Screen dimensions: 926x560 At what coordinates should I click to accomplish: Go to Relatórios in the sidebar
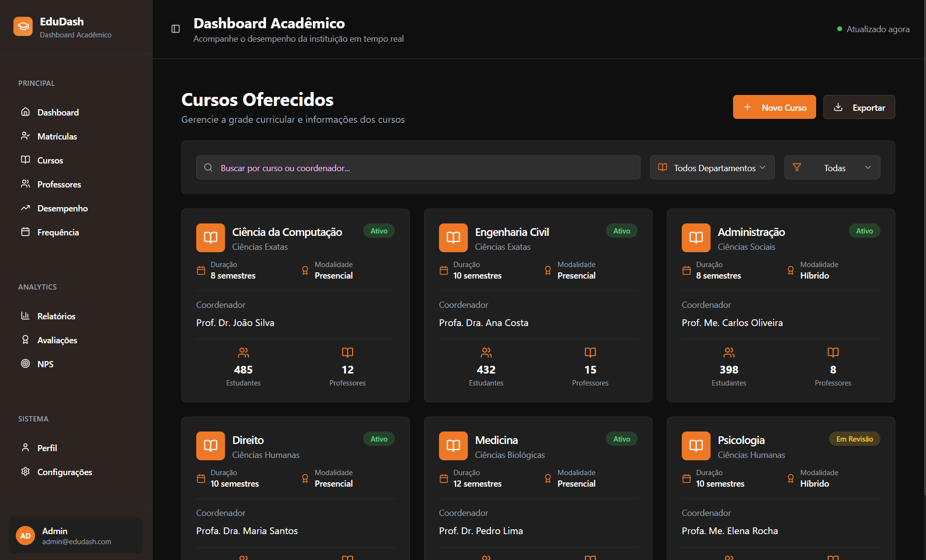(x=56, y=316)
